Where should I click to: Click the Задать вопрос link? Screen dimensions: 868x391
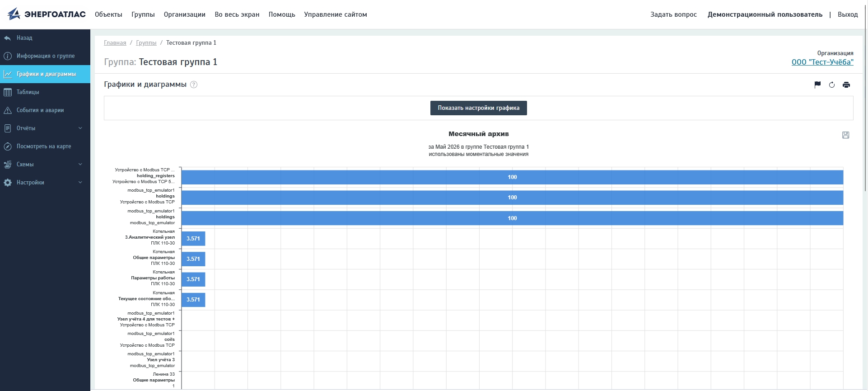[673, 14]
